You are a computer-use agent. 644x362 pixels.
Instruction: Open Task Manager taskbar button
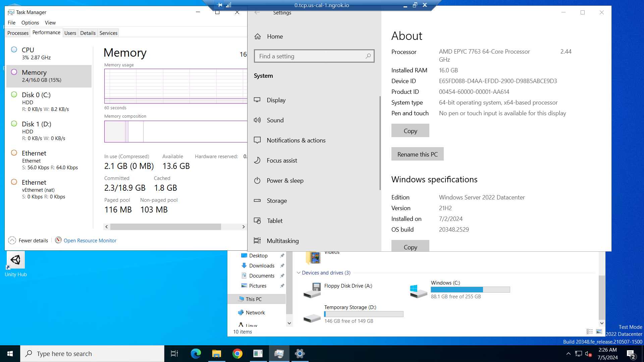(279, 354)
